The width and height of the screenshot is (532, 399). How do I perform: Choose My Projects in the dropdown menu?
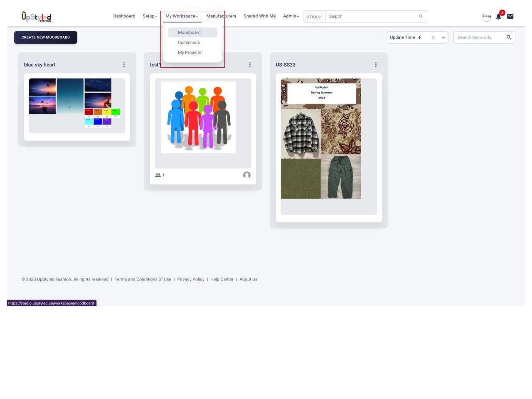[x=190, y=52]
